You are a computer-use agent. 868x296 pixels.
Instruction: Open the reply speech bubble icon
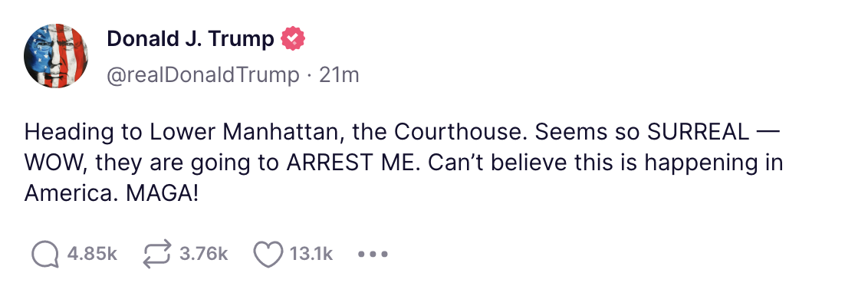click(x=45, y=255)
